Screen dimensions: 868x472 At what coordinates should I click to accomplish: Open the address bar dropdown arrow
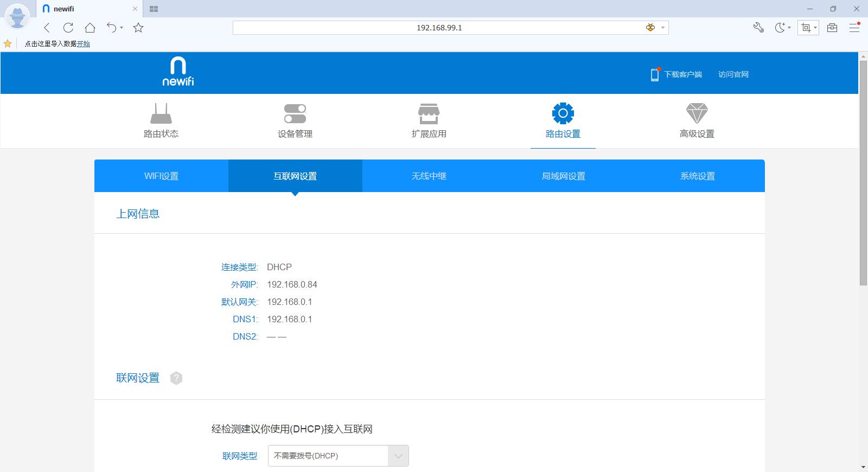pos(663,28)
